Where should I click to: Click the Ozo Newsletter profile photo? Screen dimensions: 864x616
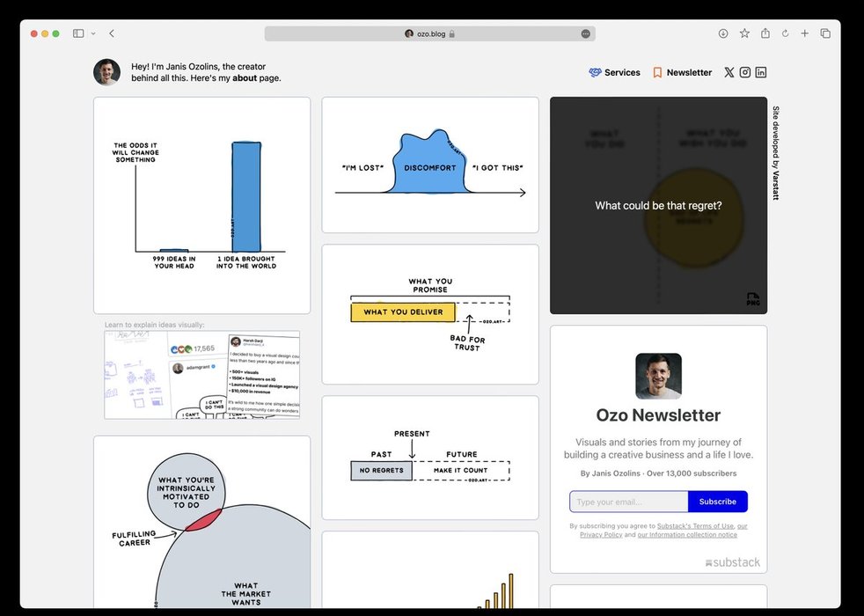coord(658,377)
